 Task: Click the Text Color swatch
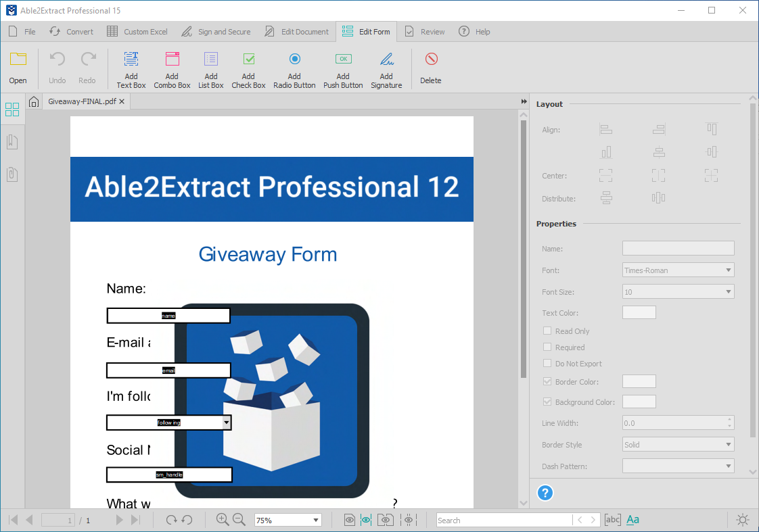639,312
